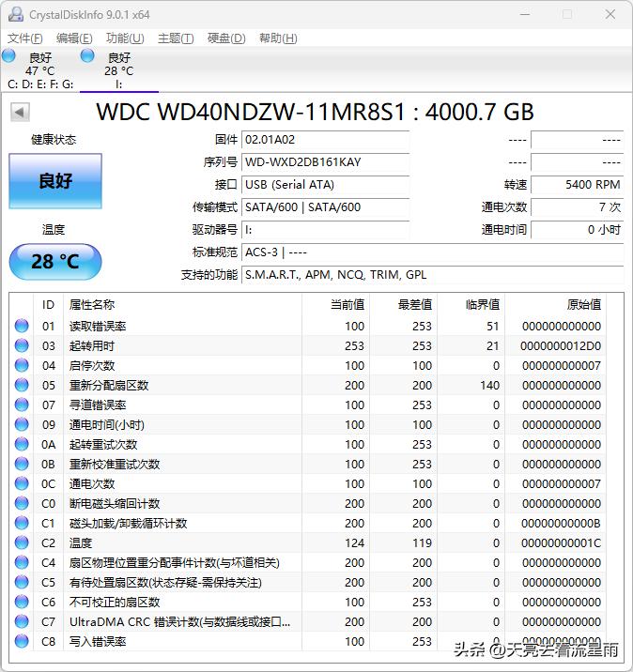
Task: Click status orb for attribute C5
Action: [x=22, y=582]
